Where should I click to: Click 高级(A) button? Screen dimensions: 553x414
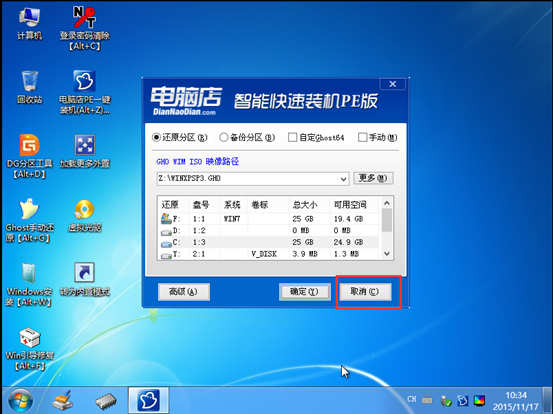(184, 292)
